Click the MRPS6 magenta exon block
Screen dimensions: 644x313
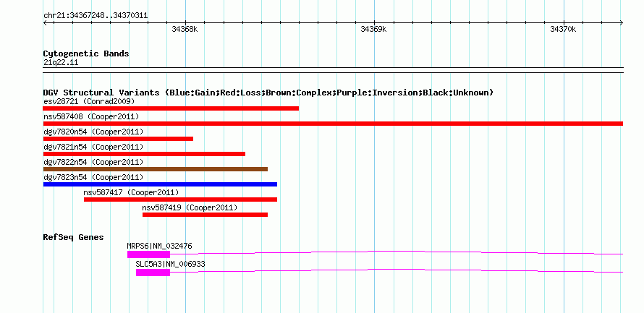coord(148,254)
